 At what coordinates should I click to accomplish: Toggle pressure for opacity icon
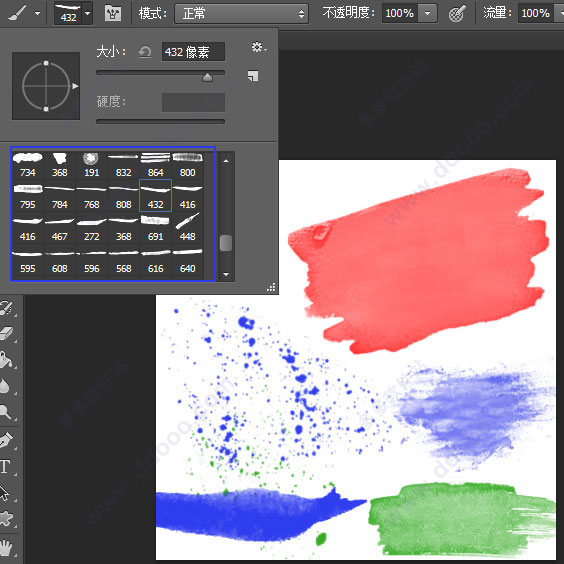(x=457, y=14)
